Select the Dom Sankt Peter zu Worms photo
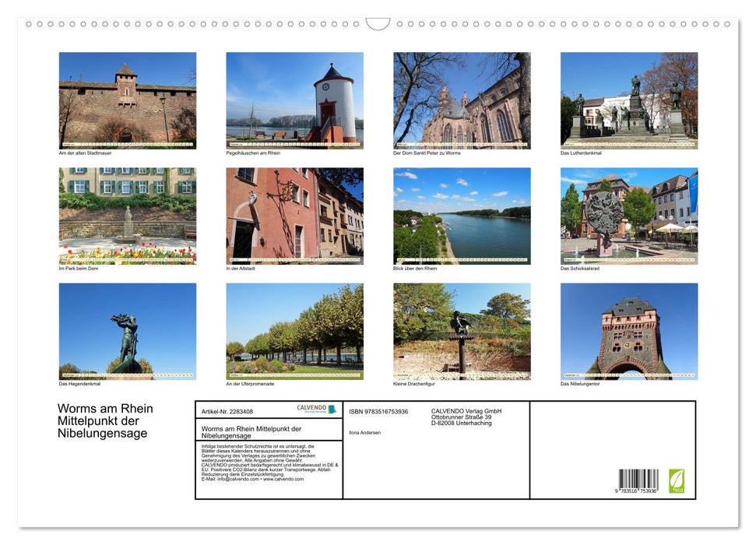This screenshot has width=756, height=545. (462, 100)
